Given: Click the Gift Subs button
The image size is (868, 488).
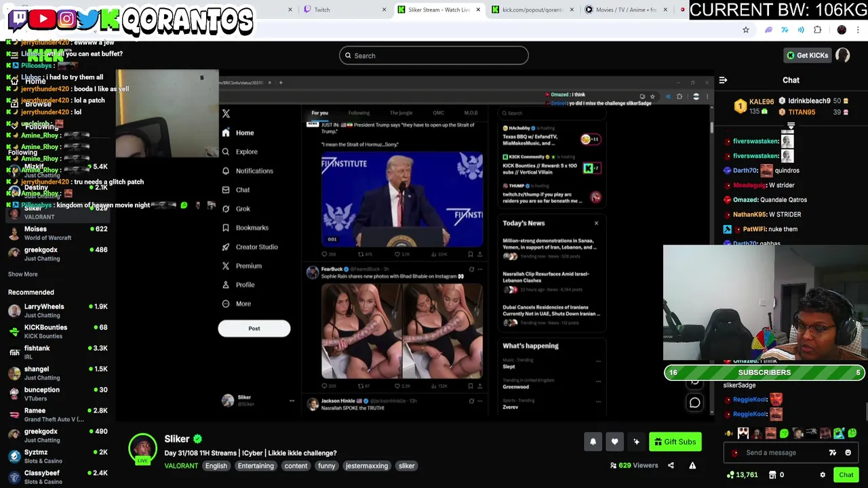Looking at the screenshot, I should [x=675, y=442].
